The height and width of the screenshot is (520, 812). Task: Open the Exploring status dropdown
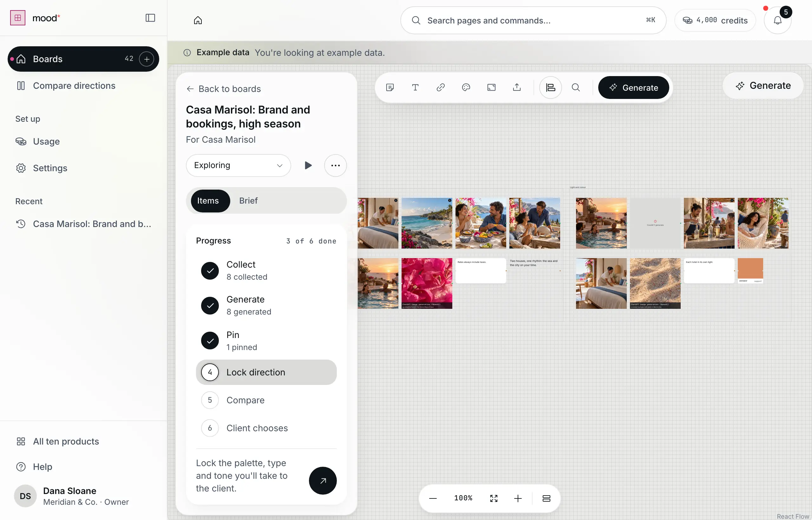(238, 166)
